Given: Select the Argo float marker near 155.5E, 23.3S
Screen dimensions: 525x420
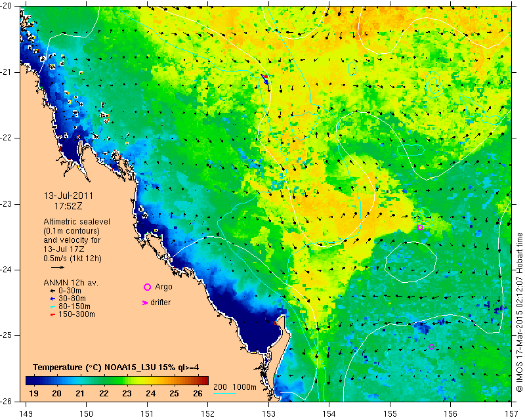Looking at the screenshot, I should coord(420,228).
